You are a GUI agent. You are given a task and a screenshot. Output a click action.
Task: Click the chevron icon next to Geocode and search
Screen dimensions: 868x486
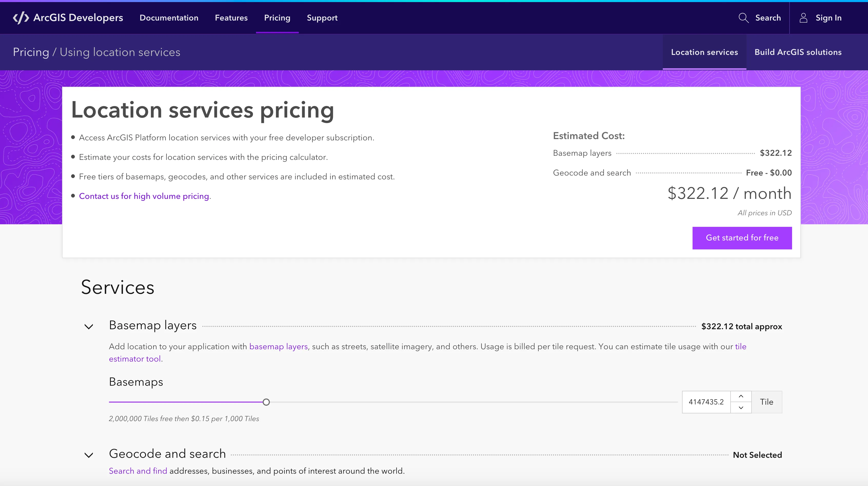click(88, 455)
